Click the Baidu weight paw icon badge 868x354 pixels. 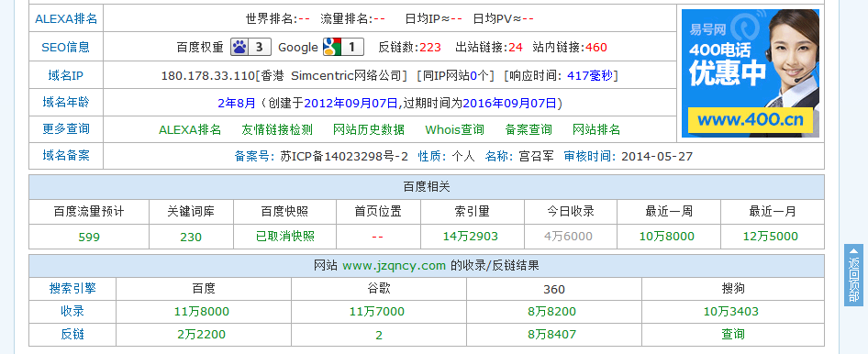(250, 47)
